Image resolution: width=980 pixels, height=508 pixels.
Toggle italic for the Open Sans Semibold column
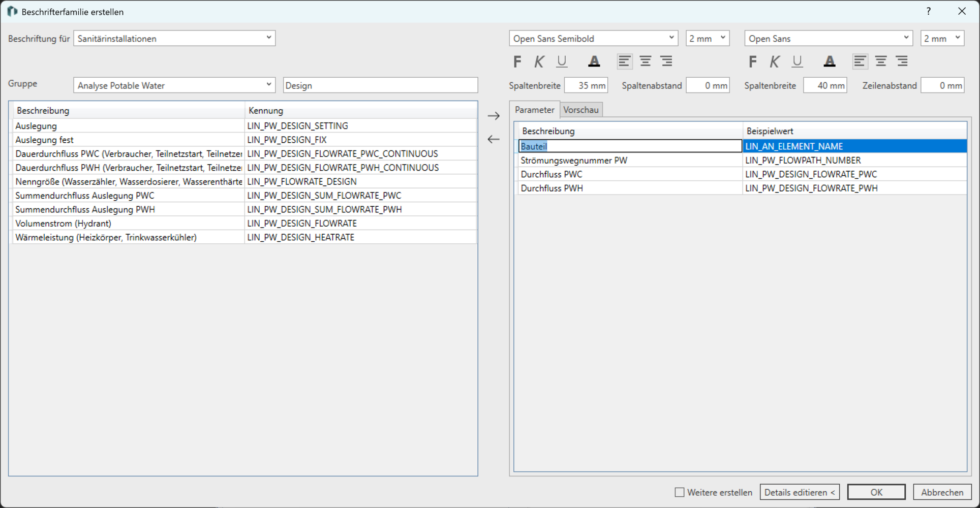[x=539, y=61]
